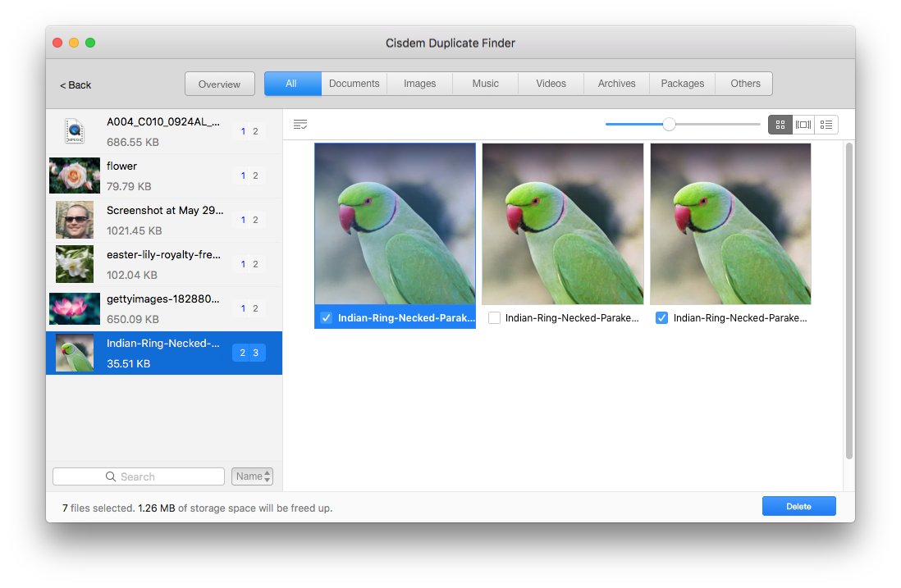
Task: Open the Others tab
Action: point(745,84)
